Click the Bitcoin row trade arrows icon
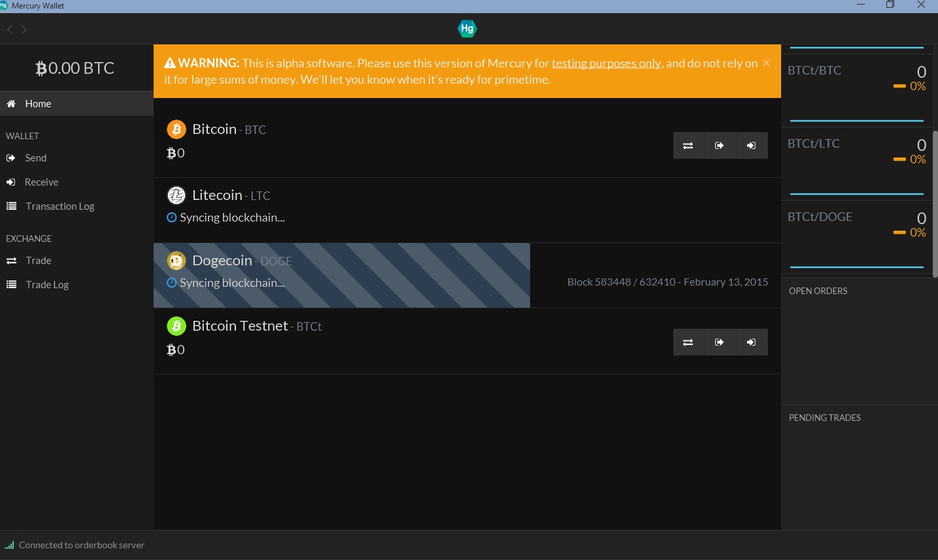Image resolution: width=938 pixels, height=560 pixels. 688,146
